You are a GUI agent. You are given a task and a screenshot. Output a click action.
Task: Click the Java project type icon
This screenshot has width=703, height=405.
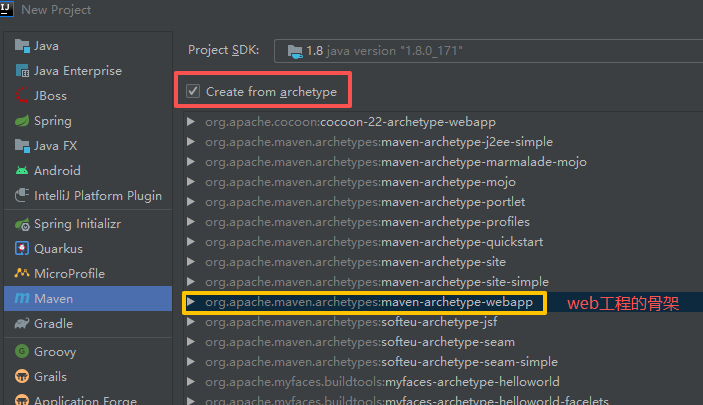[x=22, y=46]
